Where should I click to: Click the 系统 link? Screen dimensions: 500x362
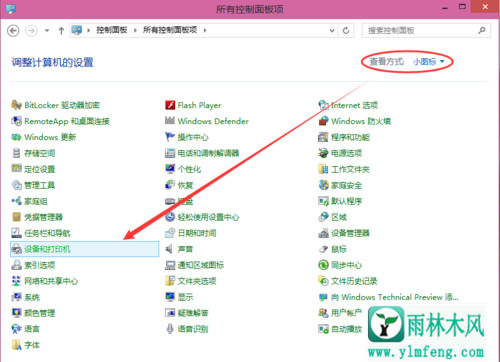click(32, 297)
